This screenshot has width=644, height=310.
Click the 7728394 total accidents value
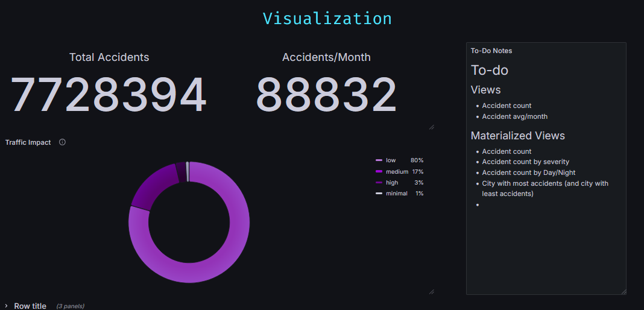[x=109, y=95]
